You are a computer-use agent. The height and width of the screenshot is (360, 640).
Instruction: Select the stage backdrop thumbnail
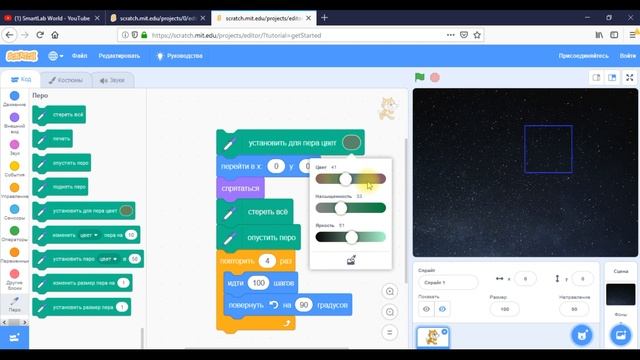pos(620,294)
